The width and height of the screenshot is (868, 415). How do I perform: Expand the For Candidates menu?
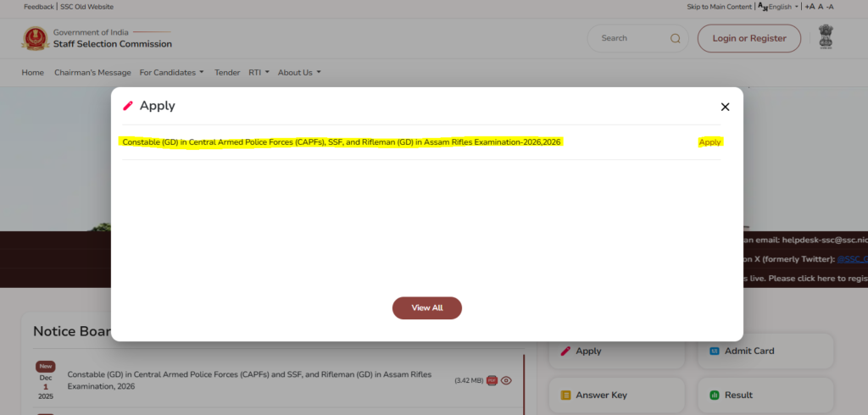pos(172,73)
